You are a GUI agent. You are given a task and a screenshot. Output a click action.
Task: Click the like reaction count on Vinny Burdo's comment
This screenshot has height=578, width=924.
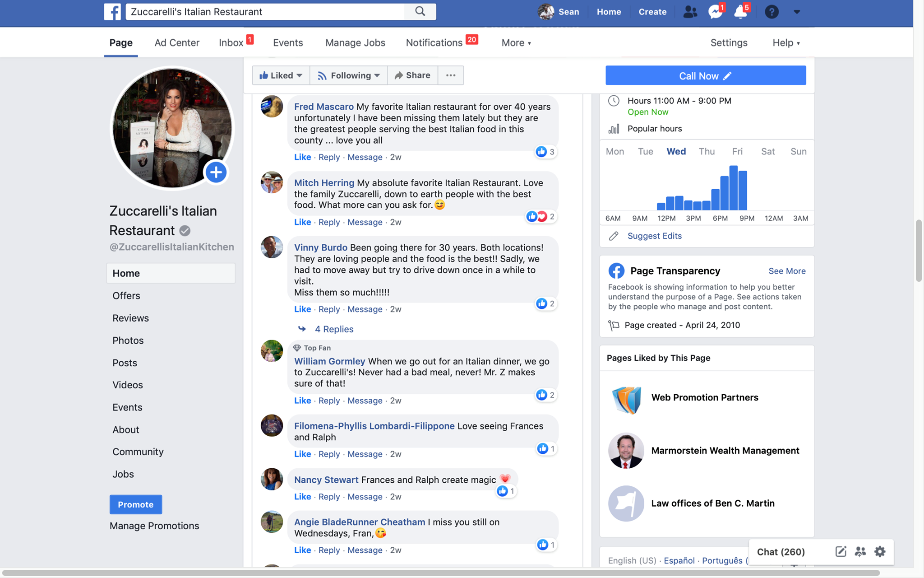point(545,304)
